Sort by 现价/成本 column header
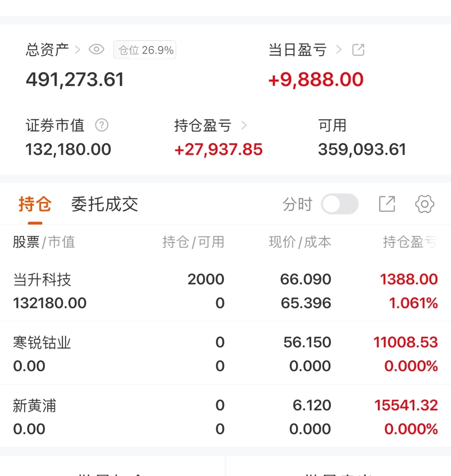This screenshot has height=476, width=451. (x=300, y=242)
